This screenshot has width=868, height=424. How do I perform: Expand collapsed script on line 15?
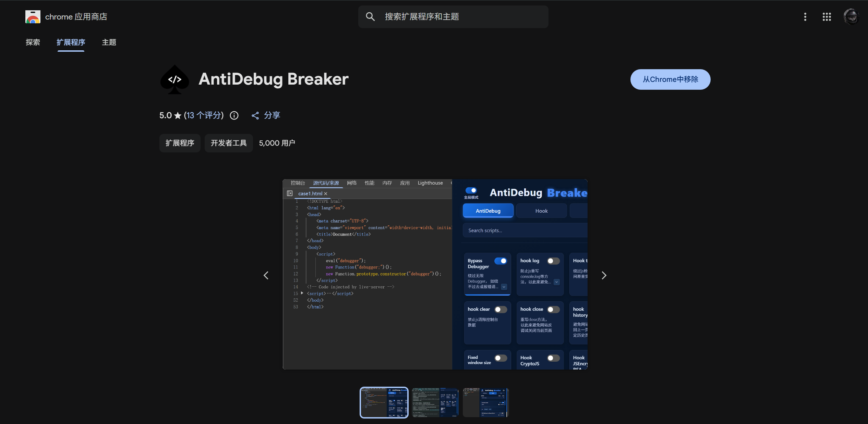(302, 293)
